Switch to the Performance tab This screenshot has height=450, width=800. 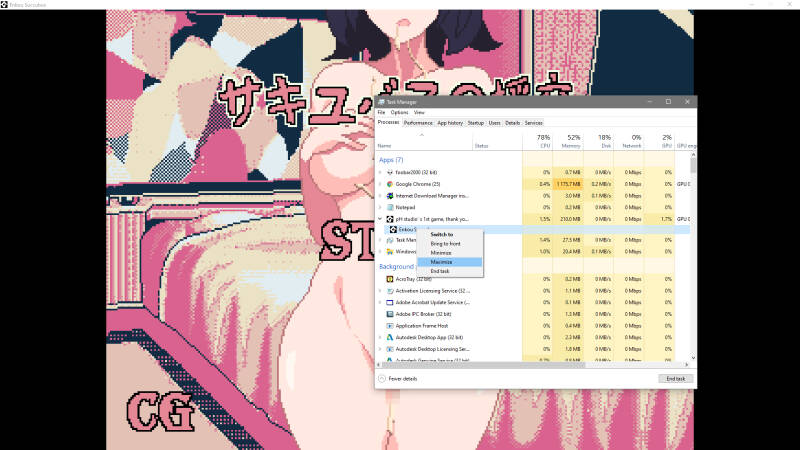coord(418,123)
